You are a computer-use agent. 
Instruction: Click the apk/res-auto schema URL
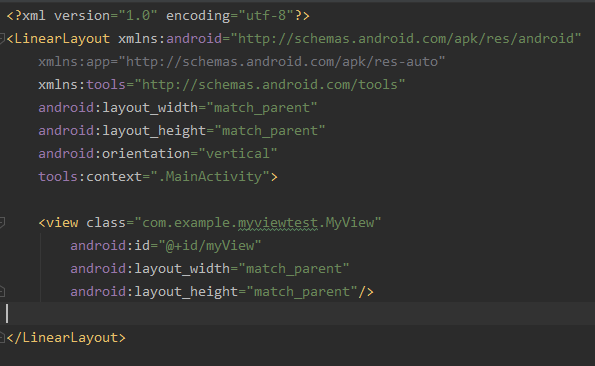(x=282, y=61)
